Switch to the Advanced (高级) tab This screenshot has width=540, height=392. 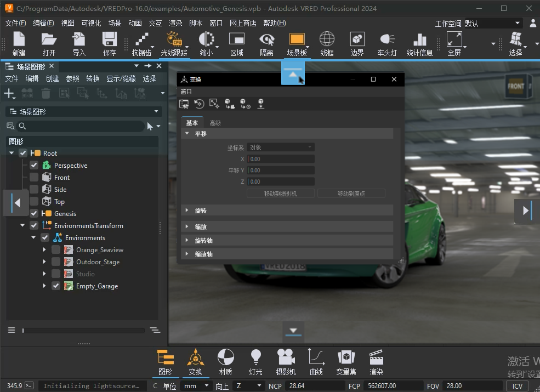tap(215, 123)
